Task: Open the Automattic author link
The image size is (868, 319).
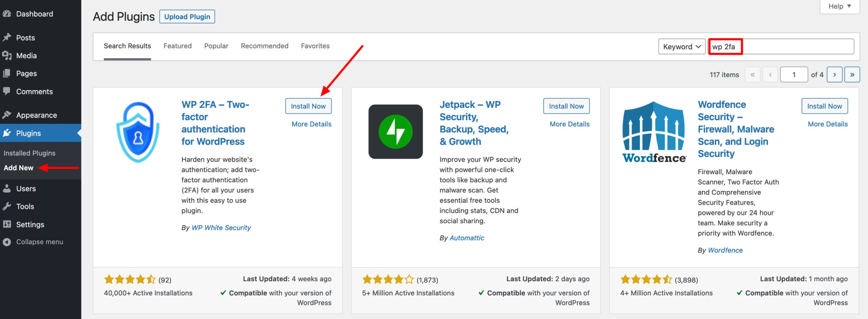Action: [467, 238]
